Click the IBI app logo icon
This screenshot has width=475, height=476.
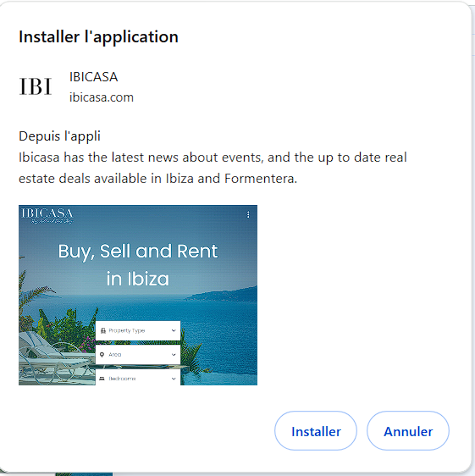tap(36, 86)
